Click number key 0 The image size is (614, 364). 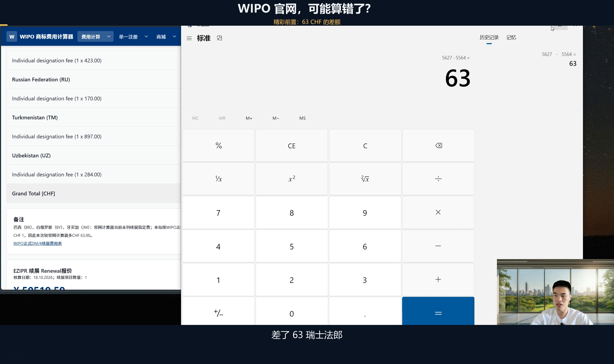[292, 311]
